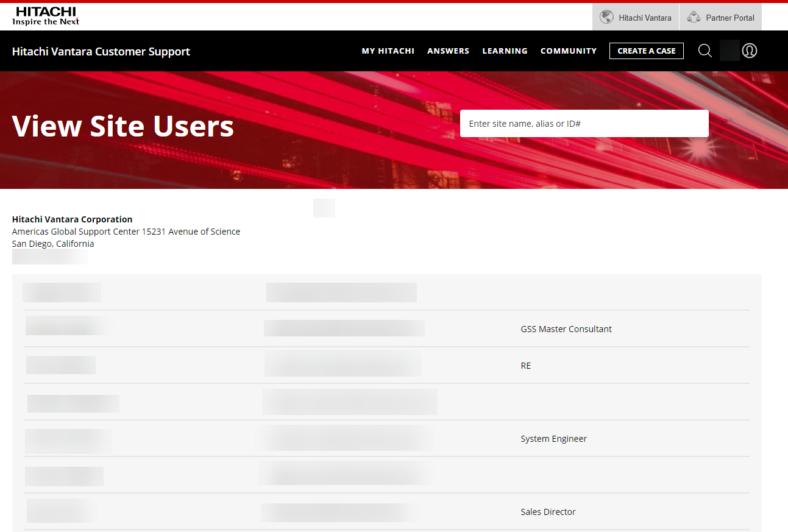The width and height of the screenshot is (788, 532).
Task: Open the search magnifier icon
Action: [705, 51]
